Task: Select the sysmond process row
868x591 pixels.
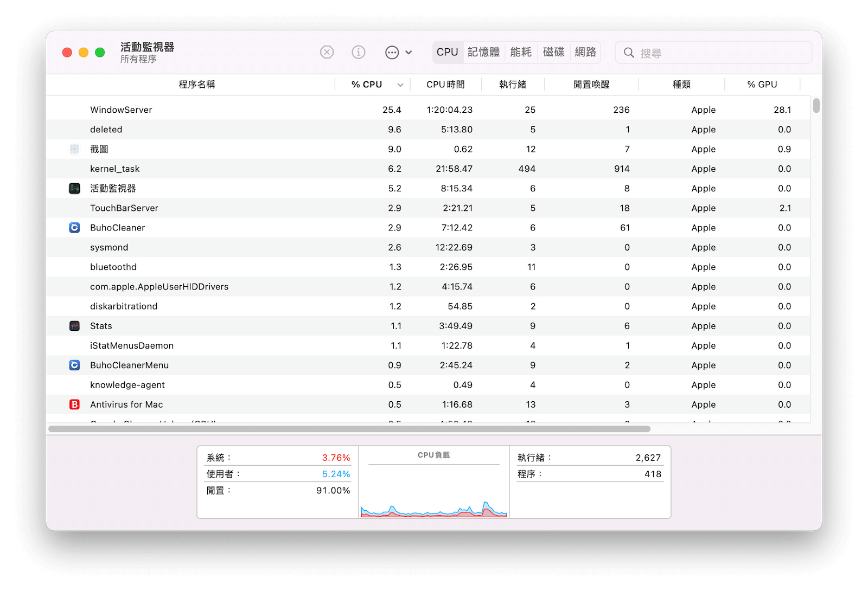Action: pos(428,247)
